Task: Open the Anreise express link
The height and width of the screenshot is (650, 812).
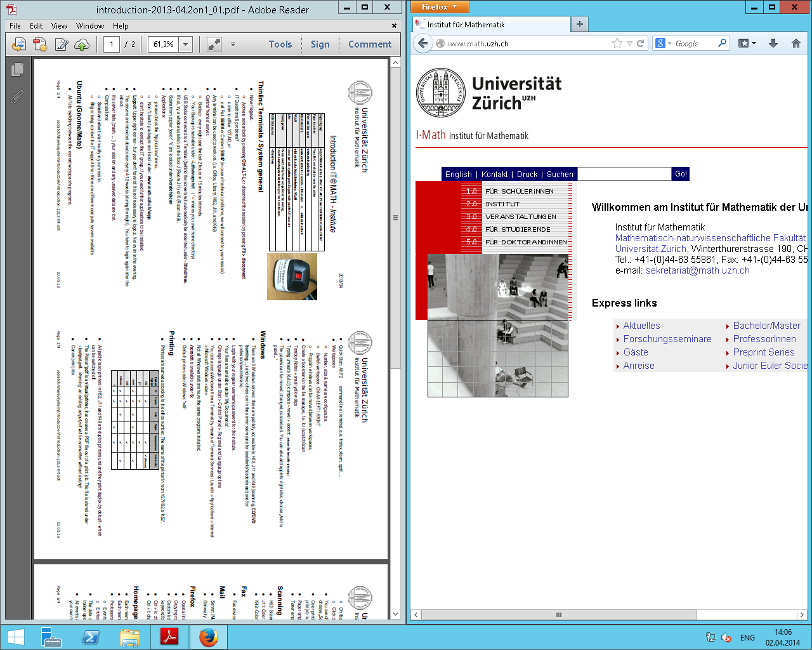Action: (x=639, y=366)
